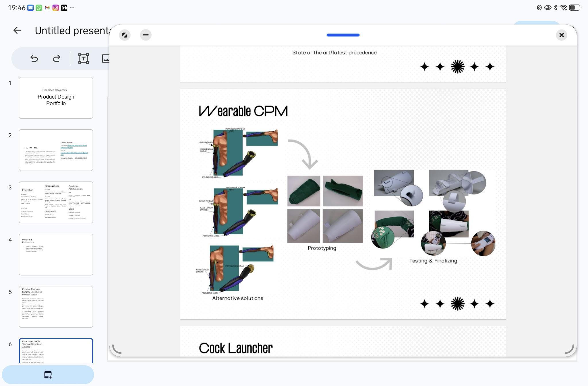The image size is (588, 386).
Task: Click the insert image icon
Action: pyautogui.click(x=105, y=59)
